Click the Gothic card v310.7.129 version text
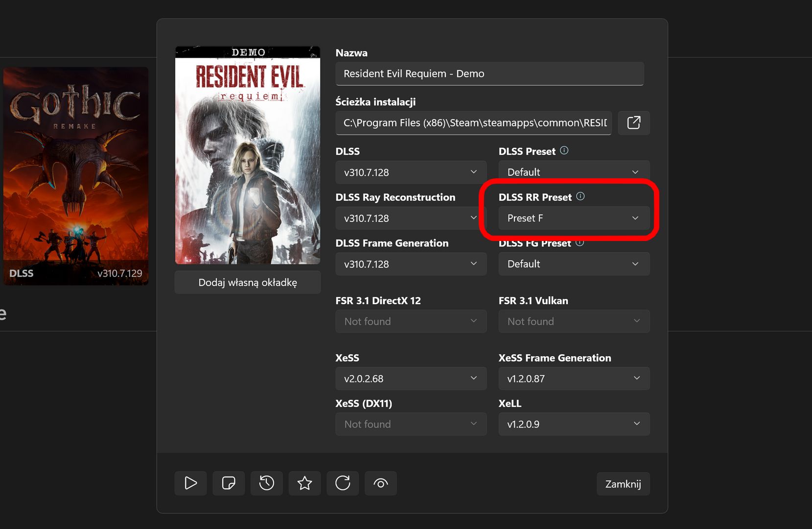 point(120,273)
